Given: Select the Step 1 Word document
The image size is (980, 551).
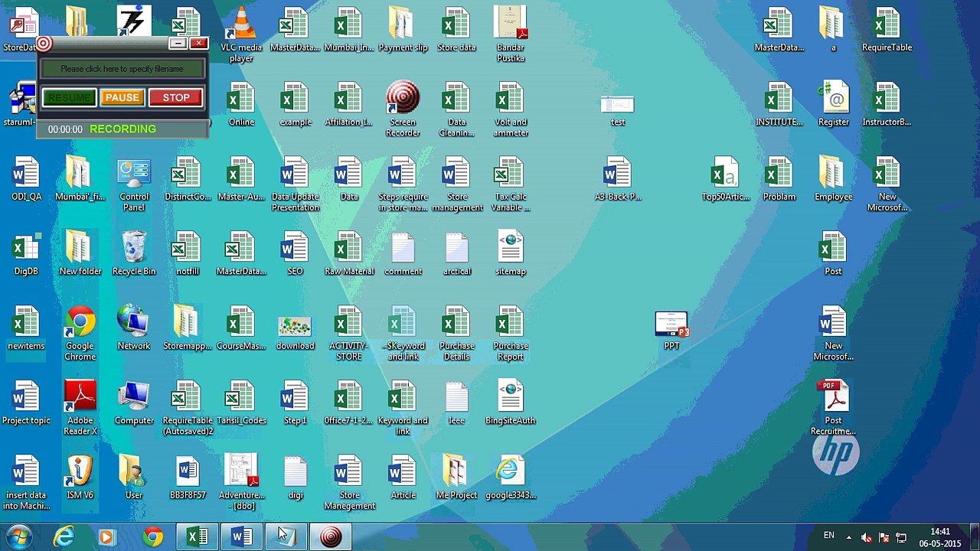Looking at the screenshot, I should click(295, 403).
